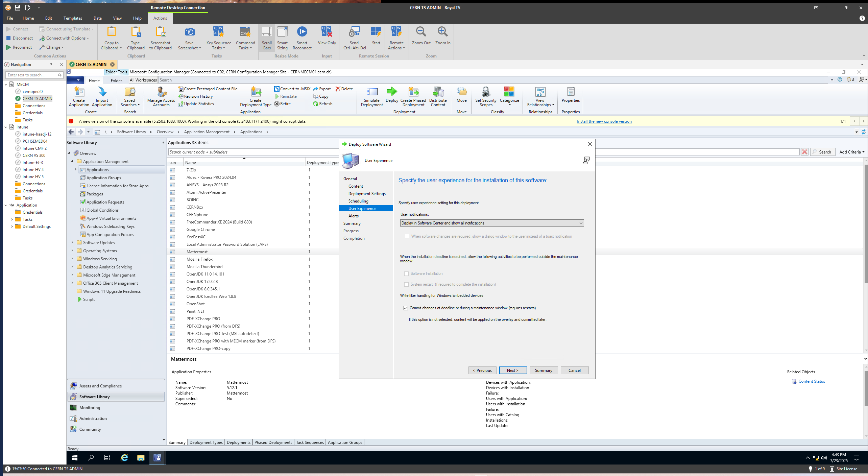
Task: Open Saved Searches dropdown
Action: [130, 96]
